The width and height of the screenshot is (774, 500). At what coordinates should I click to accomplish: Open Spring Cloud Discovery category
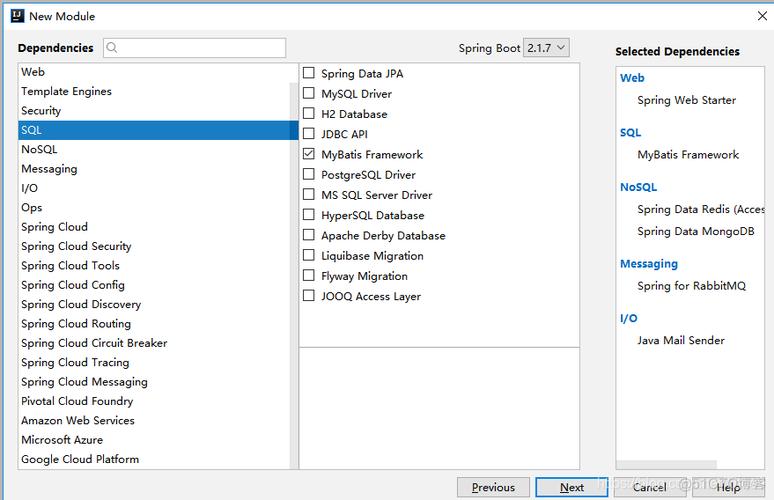[154, 304]
